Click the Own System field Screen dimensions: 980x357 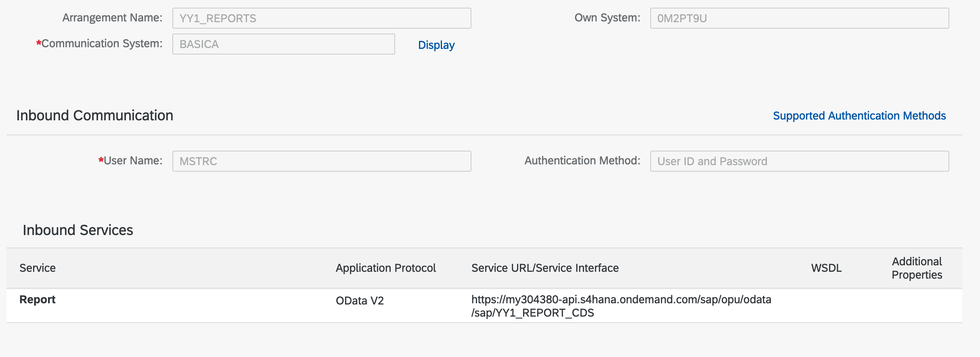click(x=799, y=18)
